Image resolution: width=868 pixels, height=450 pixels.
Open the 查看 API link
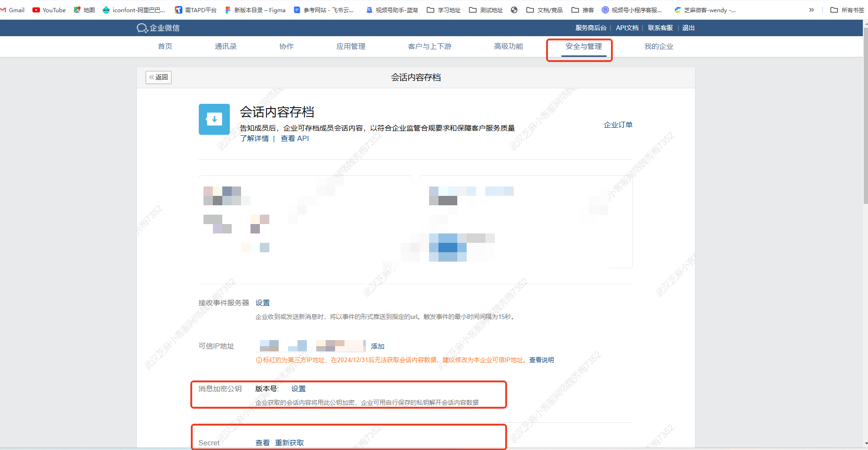(x=295, y=138)
